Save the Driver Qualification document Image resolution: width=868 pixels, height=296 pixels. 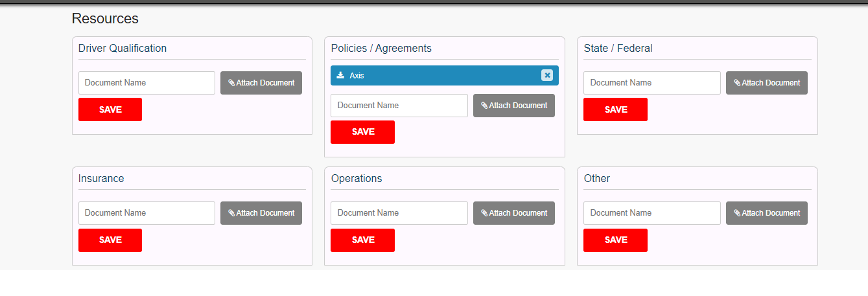tap(110, 109)
